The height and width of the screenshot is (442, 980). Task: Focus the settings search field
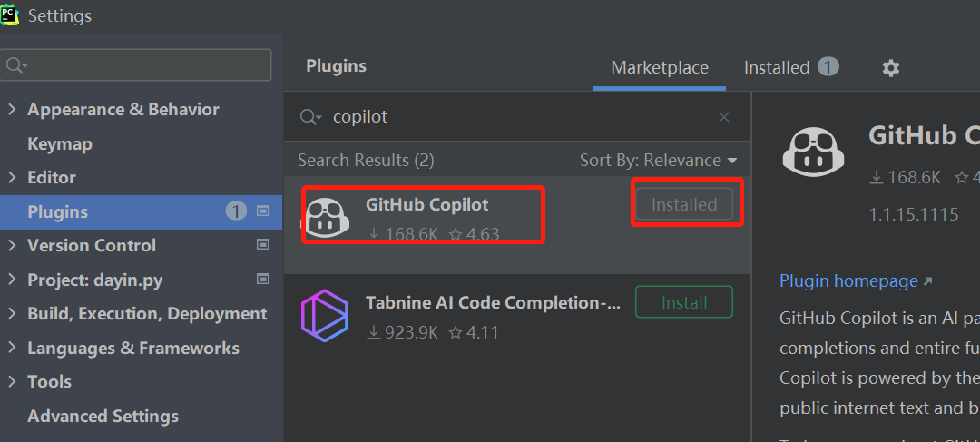pyautogui.click(x=135, y=65)
